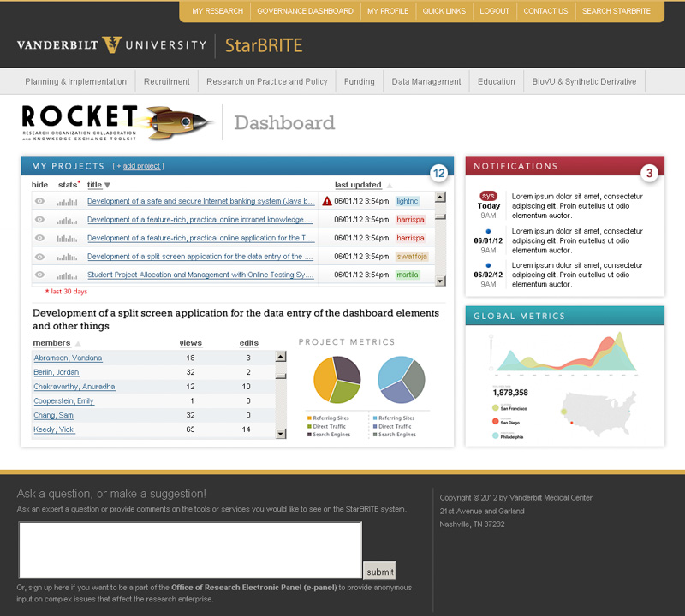Click Logout in top menu
Viewport: 685px width, 616px height.
[495, 11]
